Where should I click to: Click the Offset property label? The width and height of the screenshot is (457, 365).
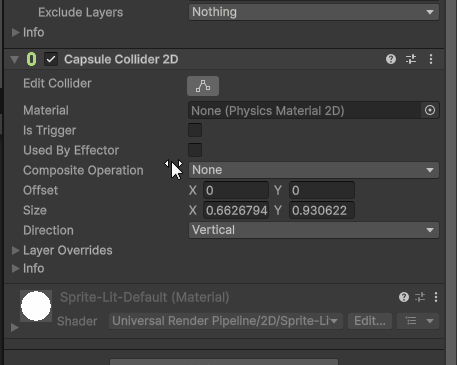(x=41, y=190)
